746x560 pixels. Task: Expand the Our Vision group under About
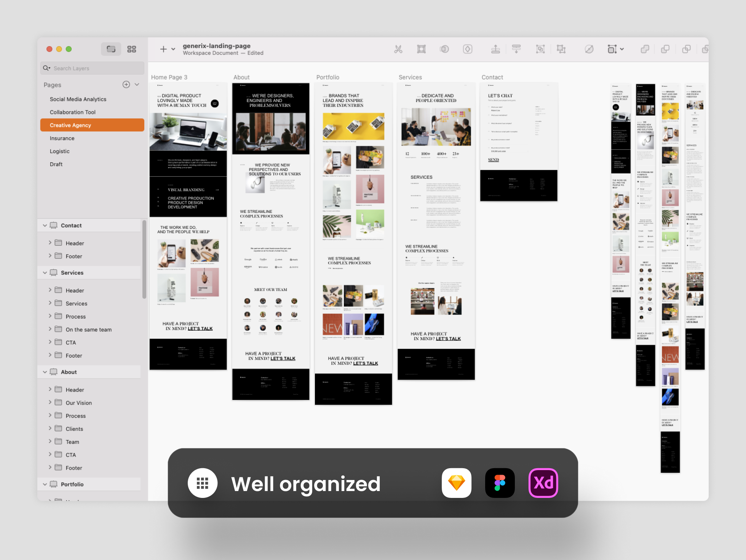(x=50, y=402)
